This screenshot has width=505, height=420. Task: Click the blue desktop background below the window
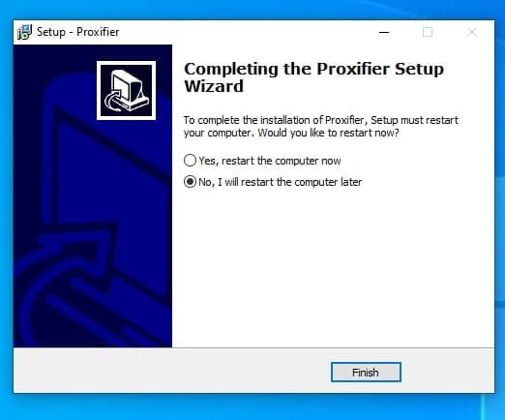pyautogui.click(x=252, y=407)
